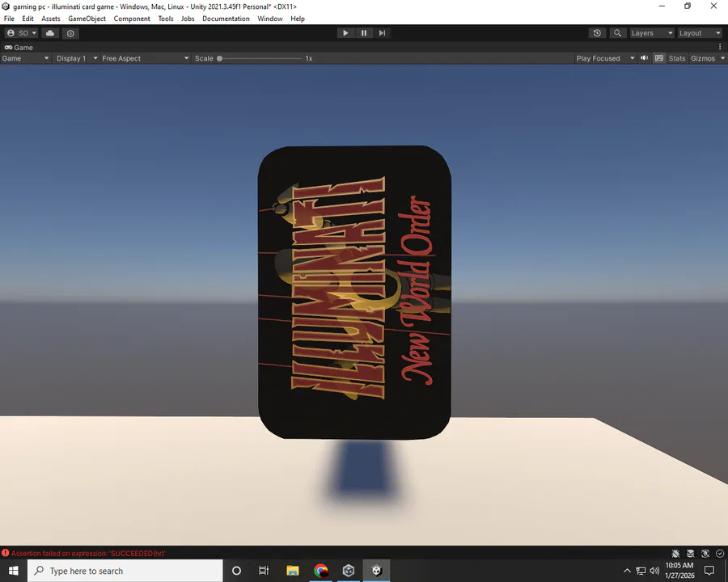Open the volume tray control
This screenshot has width=728, height=582.
pos(654,571)
